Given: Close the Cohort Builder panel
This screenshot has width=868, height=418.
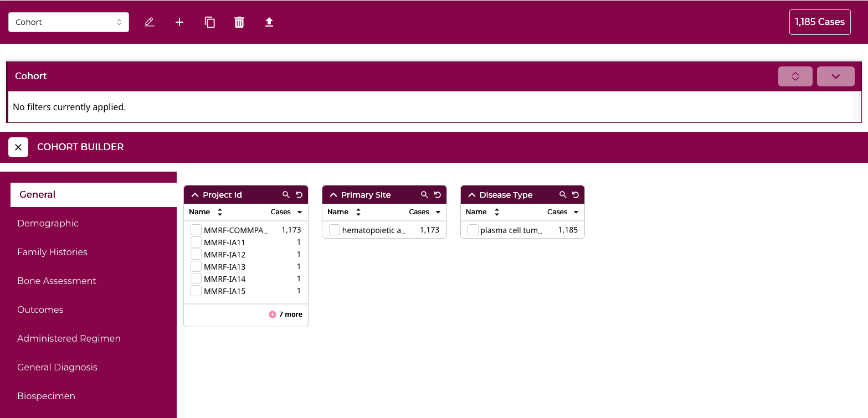Looking at the screenshot, I should click(18, 147).
